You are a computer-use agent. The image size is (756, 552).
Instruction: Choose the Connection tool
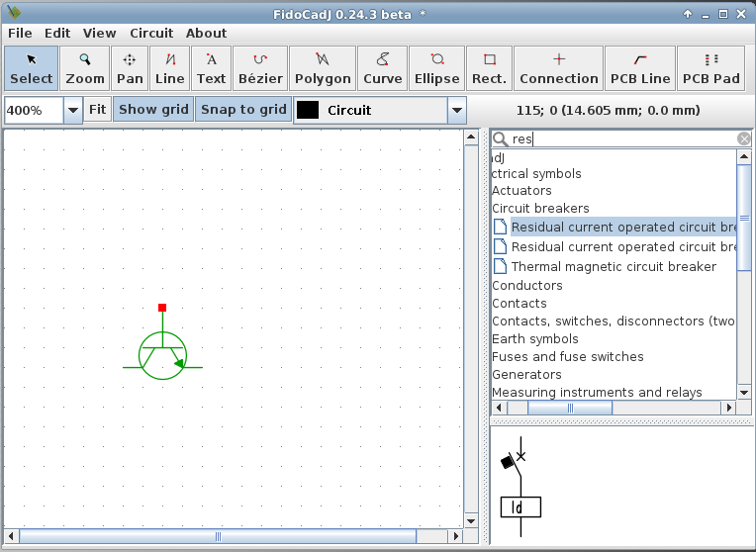click(x=558, y=68)
